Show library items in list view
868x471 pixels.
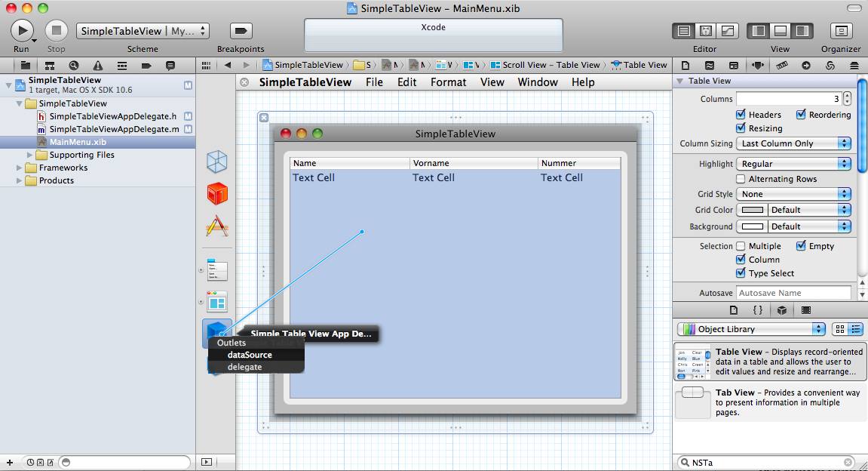click(856, 329)
